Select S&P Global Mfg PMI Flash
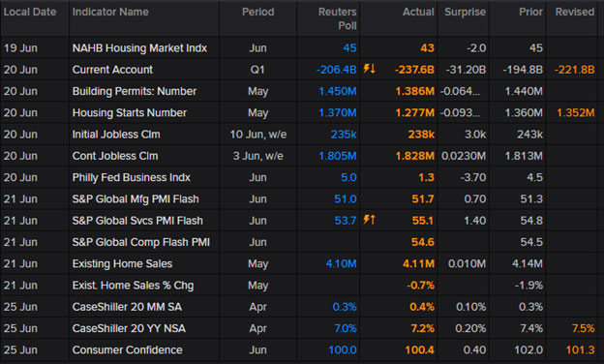Viewport: 604px width, 364px height. (136, 199)
